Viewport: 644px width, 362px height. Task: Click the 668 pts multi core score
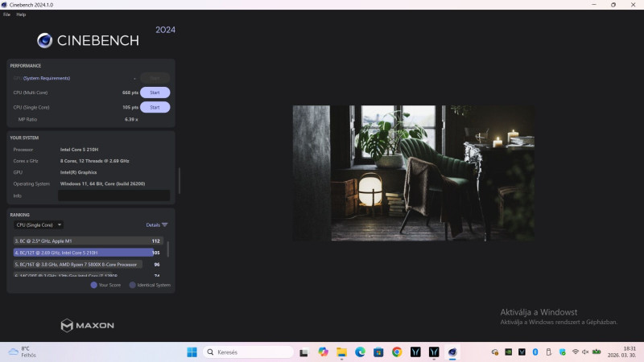click(x=130, y=93)
